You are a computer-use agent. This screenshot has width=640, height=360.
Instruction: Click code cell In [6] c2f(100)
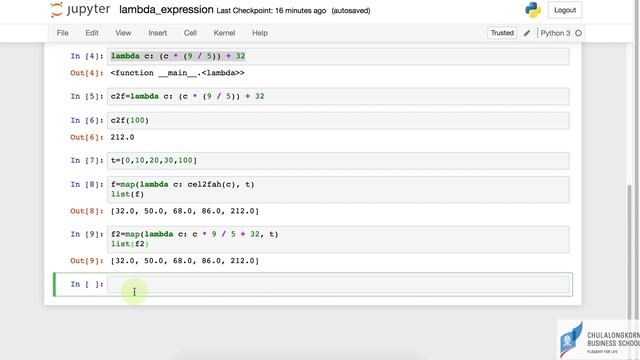point(338,120)
